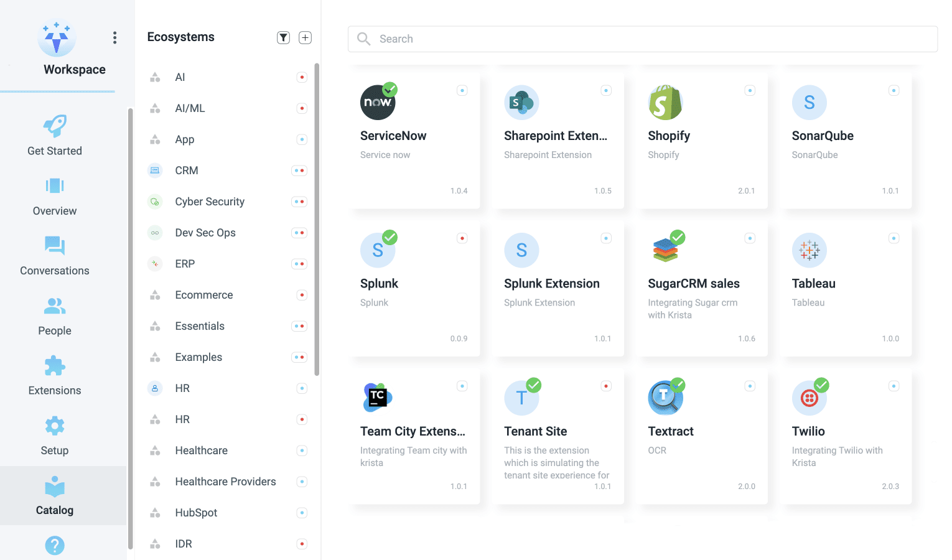Expand the CRM ecosystem status badge
The width and height of the screenshot is (952, 560).
point(299,170)
